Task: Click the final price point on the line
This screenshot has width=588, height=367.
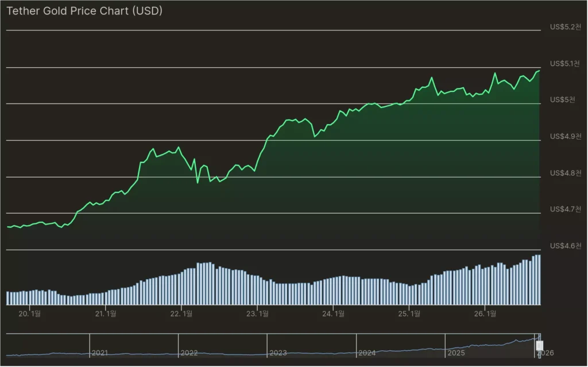Action: (x=539, y=71)
